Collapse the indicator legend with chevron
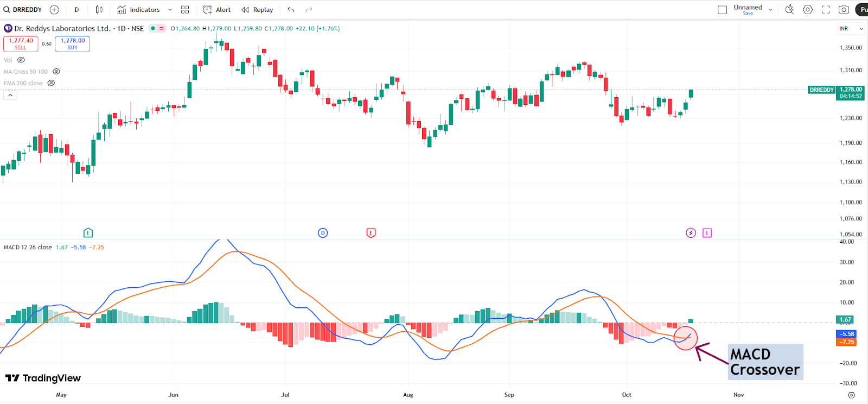868x404 pixels. coord(10,96)
